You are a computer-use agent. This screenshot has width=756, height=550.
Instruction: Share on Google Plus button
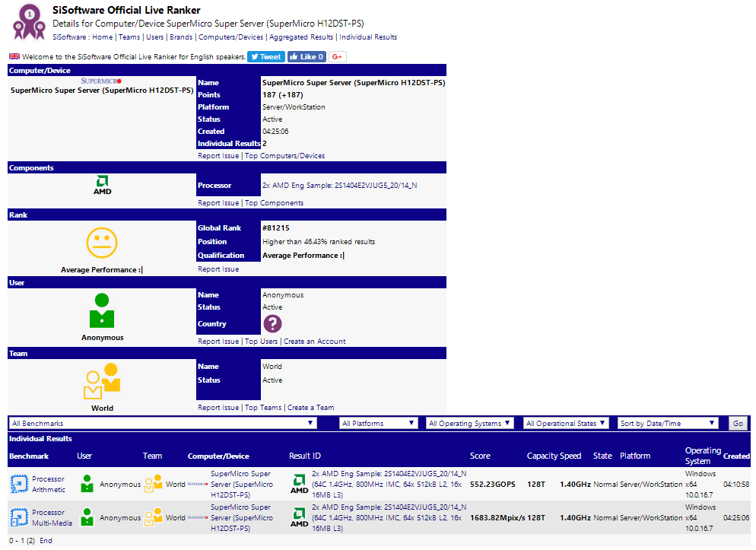point(338,57)
